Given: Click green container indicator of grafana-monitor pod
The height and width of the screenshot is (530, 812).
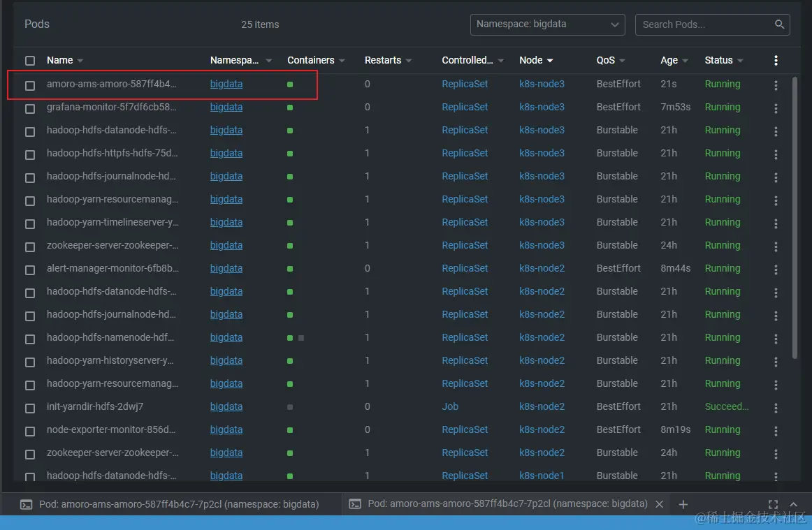Looking at the screenshot, I should pyautogui.click(x=290, y=108).
